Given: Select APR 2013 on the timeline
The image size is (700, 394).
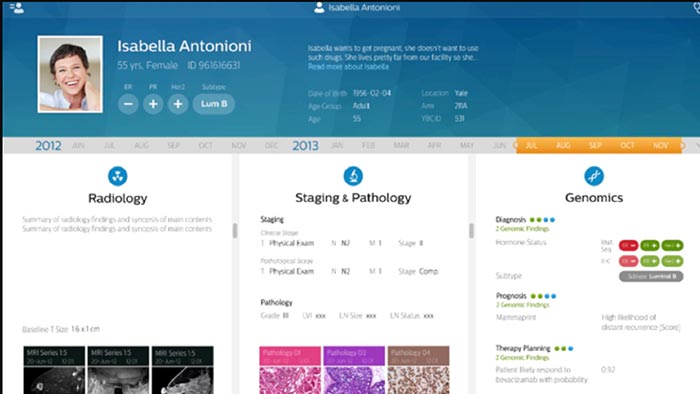Looking at the screenshot, I should (434, 146).
